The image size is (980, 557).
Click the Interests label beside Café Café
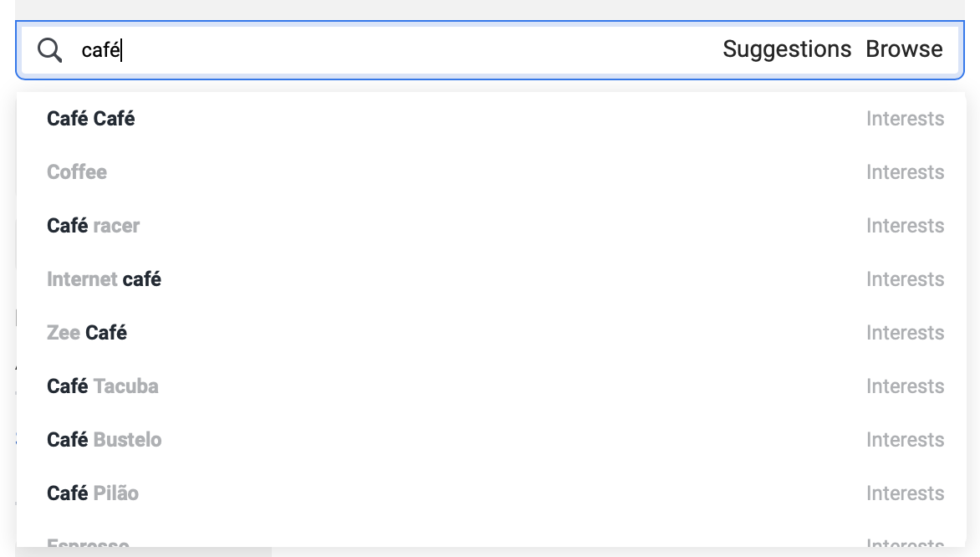(x=905, y=119)
